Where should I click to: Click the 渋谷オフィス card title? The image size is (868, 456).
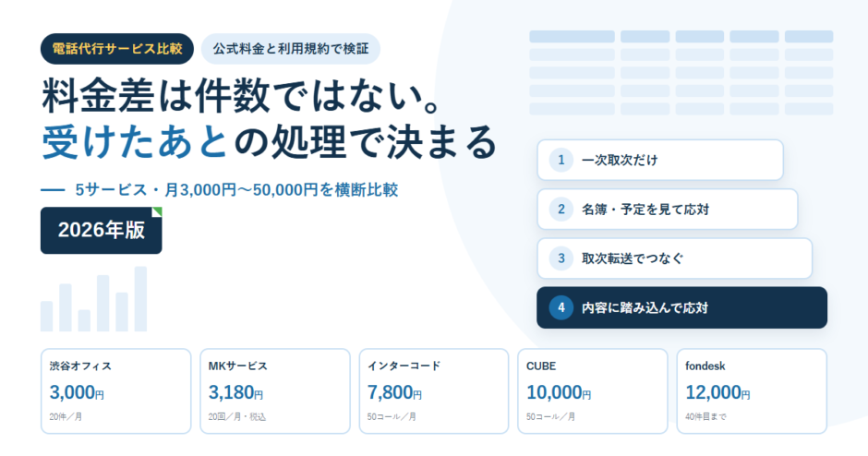pos(80,366)
